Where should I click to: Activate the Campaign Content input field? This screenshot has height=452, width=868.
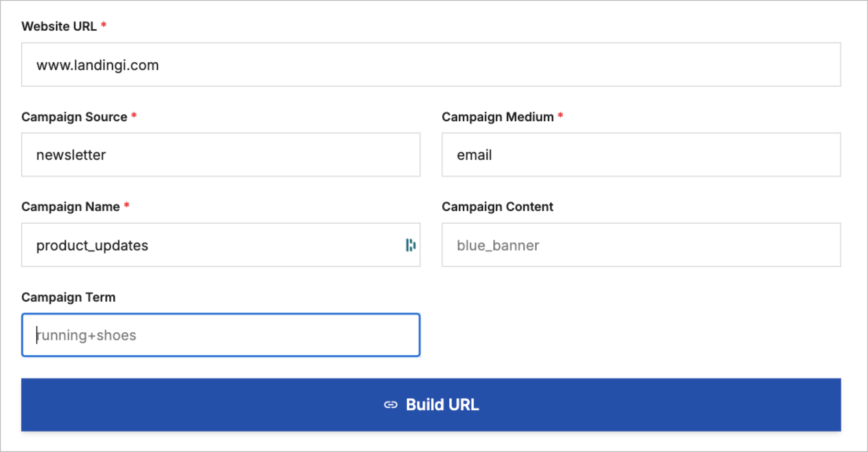641,245
